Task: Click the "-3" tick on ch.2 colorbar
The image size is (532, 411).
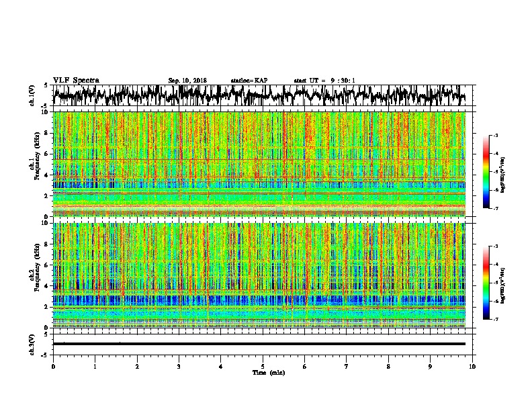Action: (x=495, y=246)
